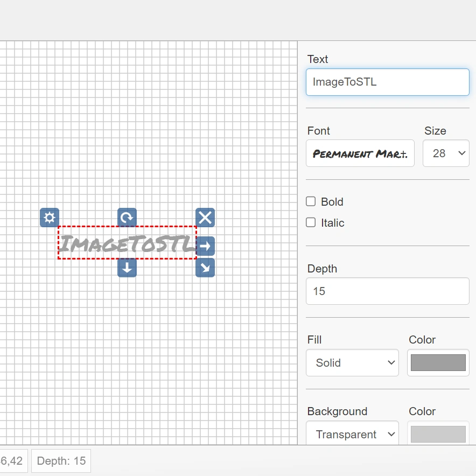Click the Background color swatch
476x476 pixels.
[x=438, y=434]
